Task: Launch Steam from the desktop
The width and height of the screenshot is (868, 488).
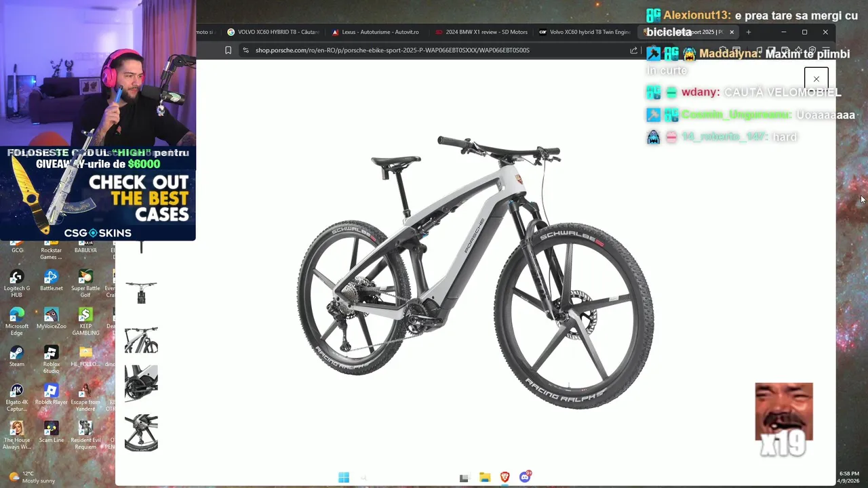Action: [17, 357]
